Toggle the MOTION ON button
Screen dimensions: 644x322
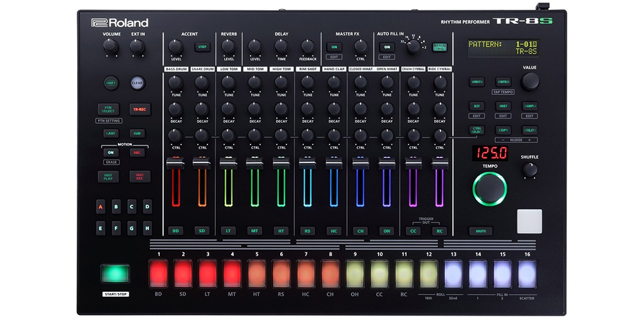[x=111, y=153]
